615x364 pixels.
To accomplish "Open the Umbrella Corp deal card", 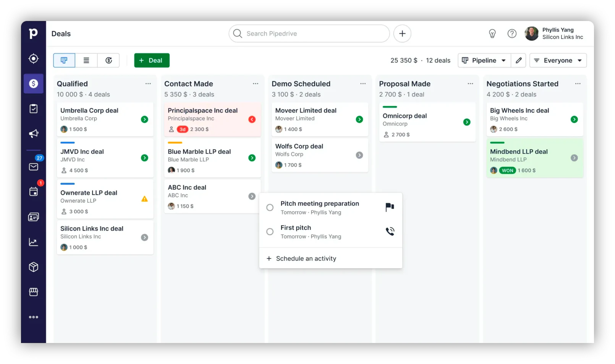I will (105, 119).
